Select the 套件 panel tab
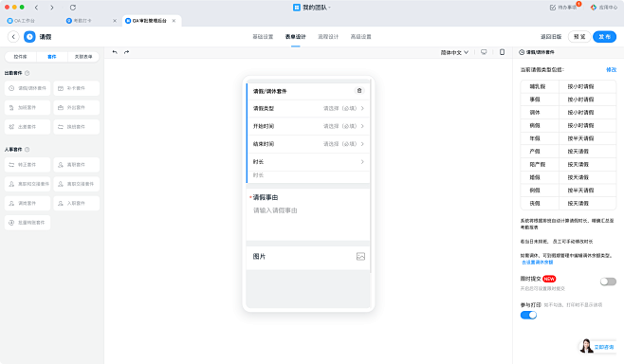Image resolution: width=624 pixels, height=364 pixels. click(52, 57)
